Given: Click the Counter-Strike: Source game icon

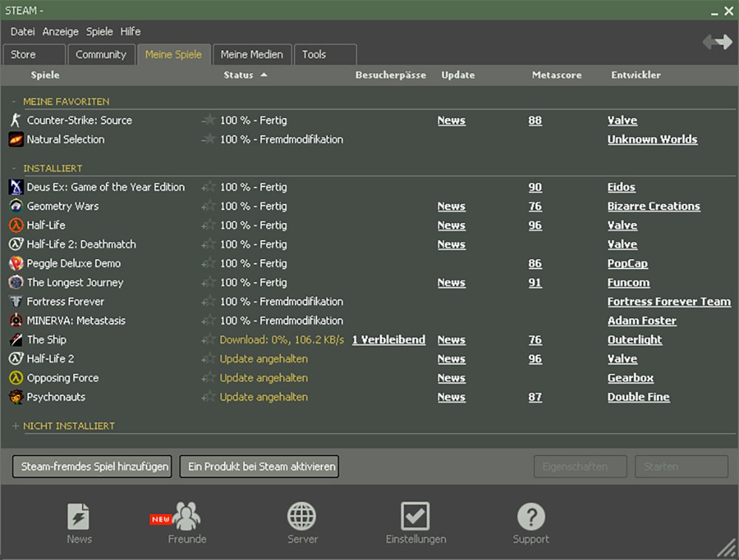Looking at the screenshot, I should pyautogui.click(x=16, y=120).
